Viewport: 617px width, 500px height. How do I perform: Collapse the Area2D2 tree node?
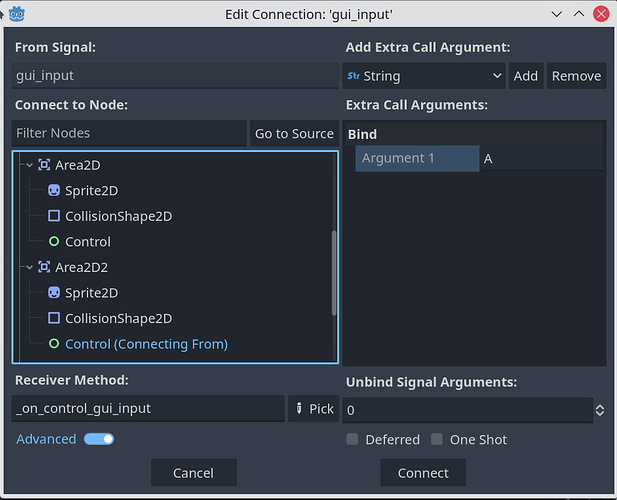tap(29, 267)
